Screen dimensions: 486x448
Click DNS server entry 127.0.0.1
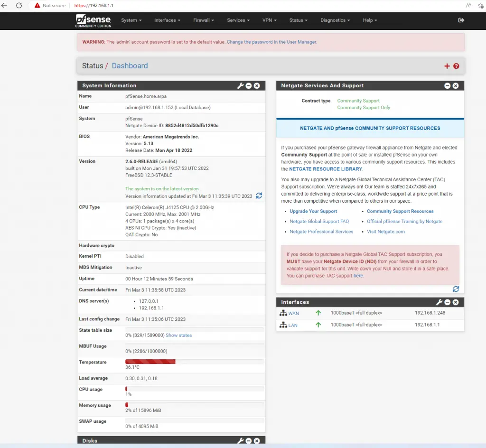click(149, 301)
